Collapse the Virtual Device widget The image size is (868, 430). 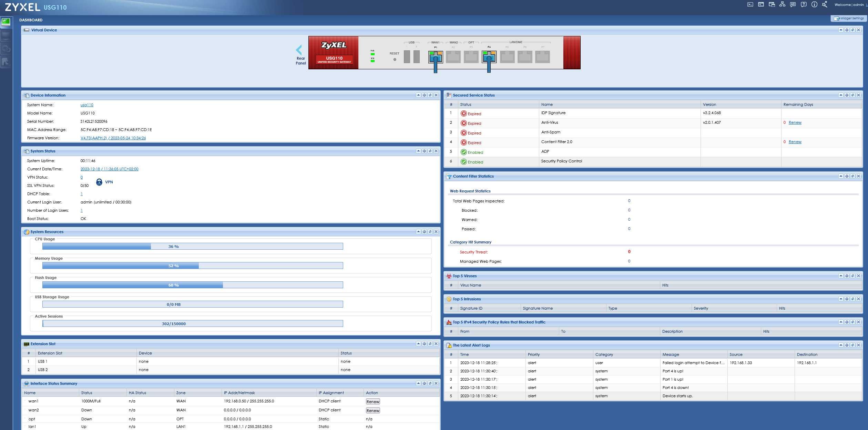(841, 30)
